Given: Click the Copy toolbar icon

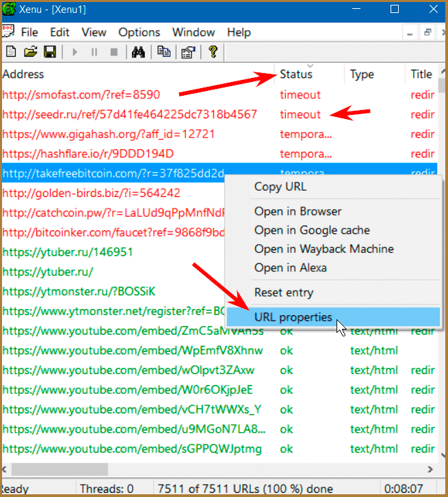Looking at the screenshot, I should 163,52.
